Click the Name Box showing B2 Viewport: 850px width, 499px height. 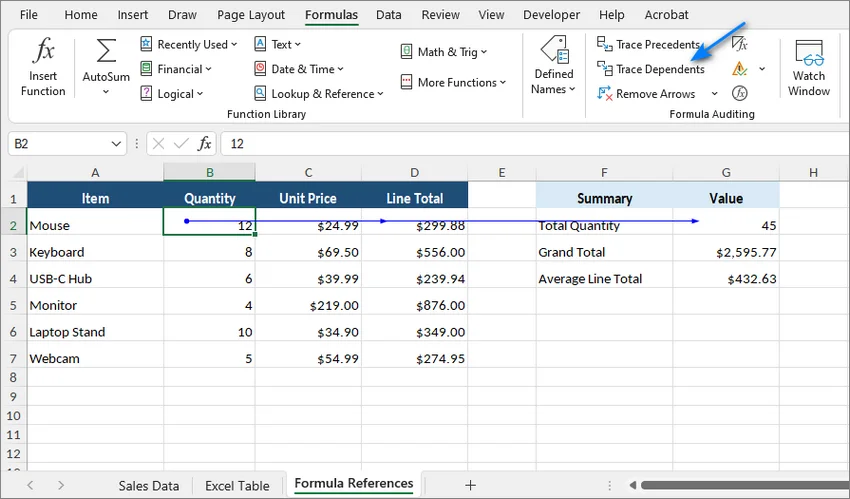pos(59,144)
